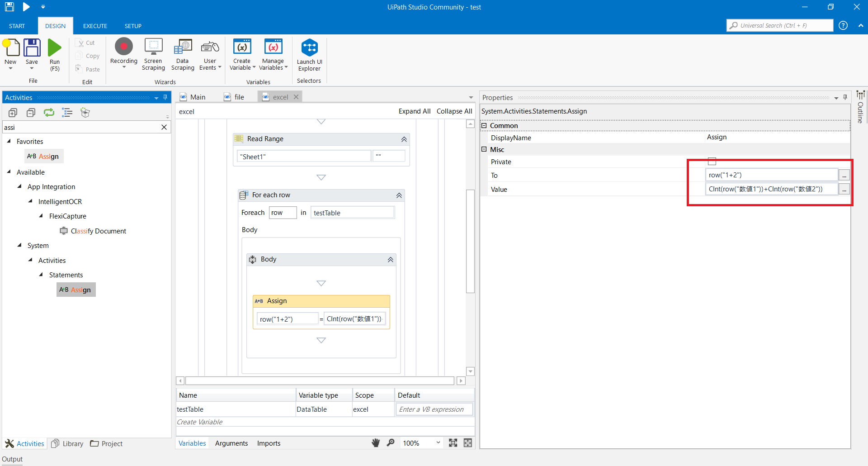Open the manage packages icon

(85, 113)
